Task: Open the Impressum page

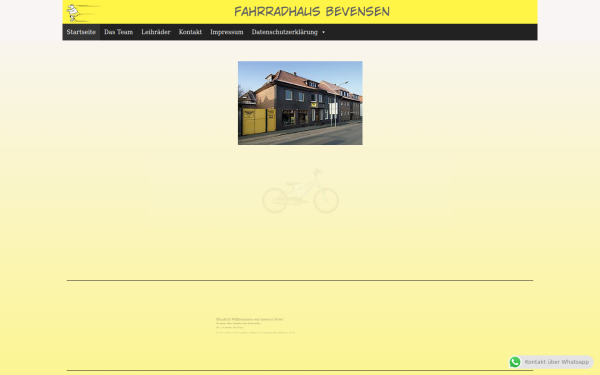Action: click(x=227, y=32)
